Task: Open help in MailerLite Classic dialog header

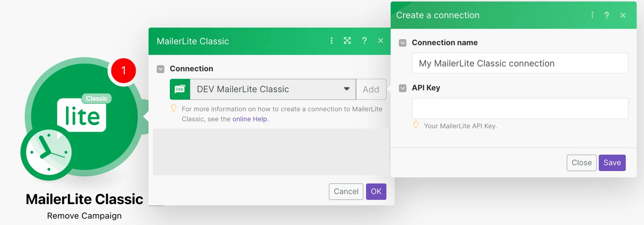Action: pyautogui.click(x=364, y=41)
